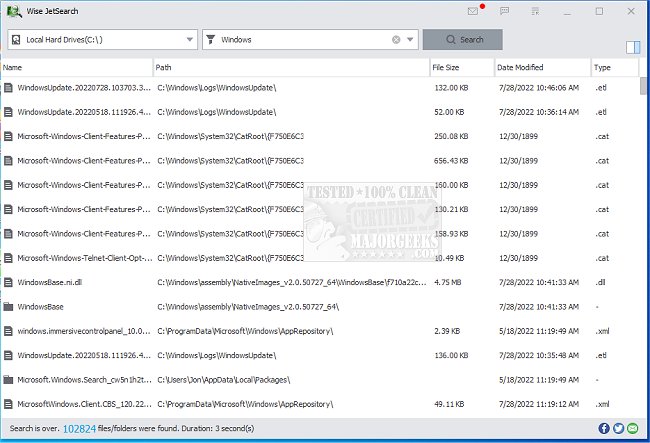Image resolution: width=650 pixels, height=443 pixels.
Task: Expand the search keyword history dropdown arrow
Action: click(410, 40)
